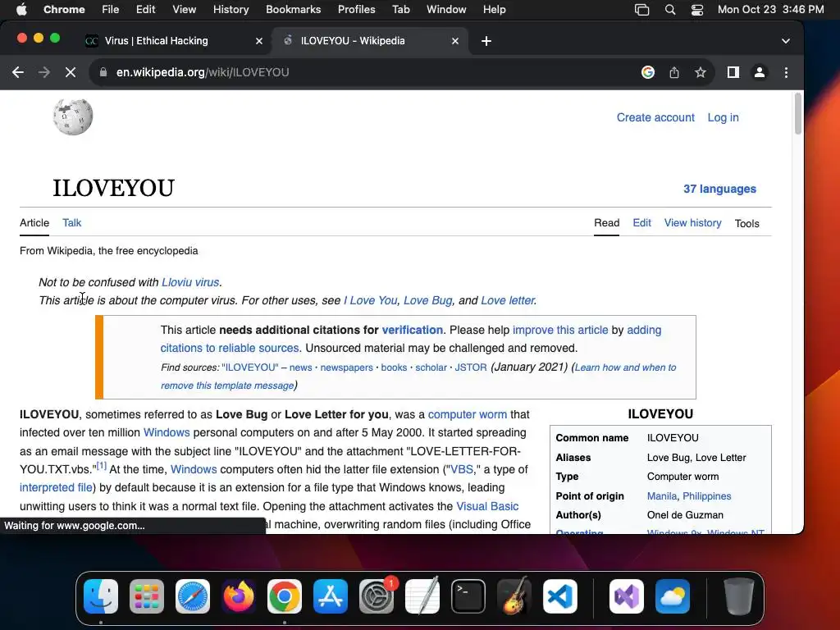Screen dimensions: 840x630
Task: Select the ILOVEYOU - Wikipedia tab
Action: [x=370, y=41]
